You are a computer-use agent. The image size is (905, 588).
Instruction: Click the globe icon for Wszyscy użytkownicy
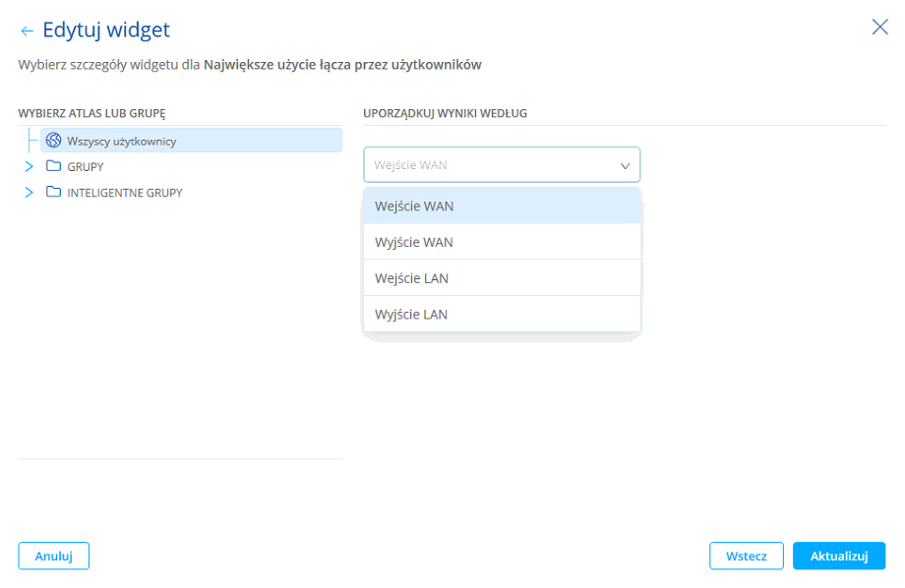click(x=53, y=141)
